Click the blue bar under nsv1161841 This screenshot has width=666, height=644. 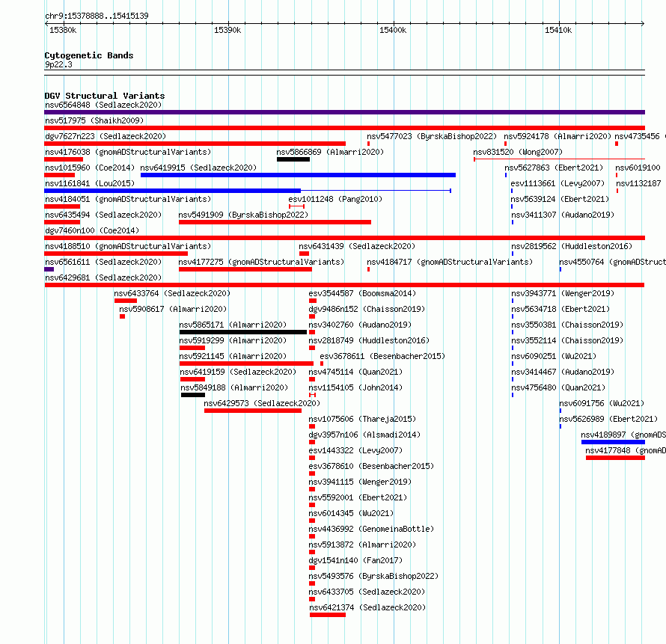click(172, 191)
